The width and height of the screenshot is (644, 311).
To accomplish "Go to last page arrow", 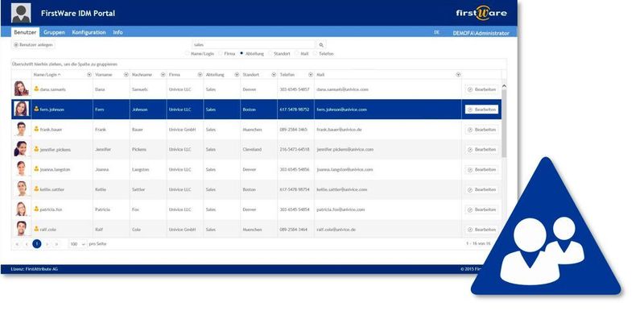I will coord(56,244).
